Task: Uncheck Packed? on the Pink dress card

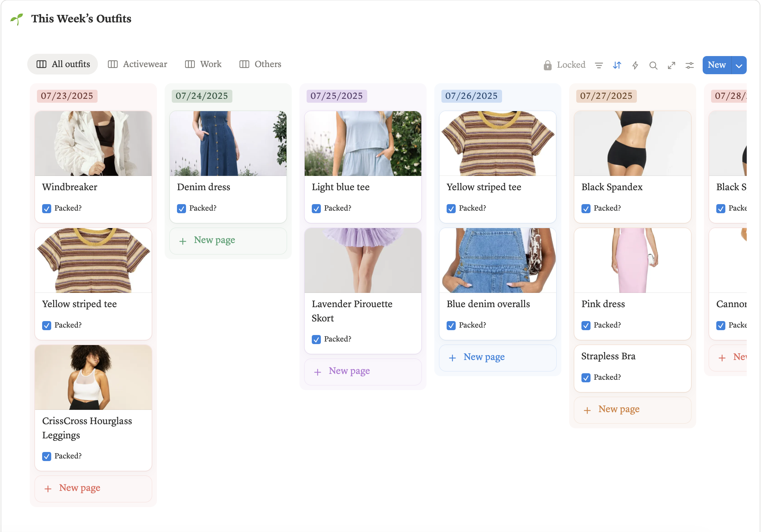Action: click(586, 325)
